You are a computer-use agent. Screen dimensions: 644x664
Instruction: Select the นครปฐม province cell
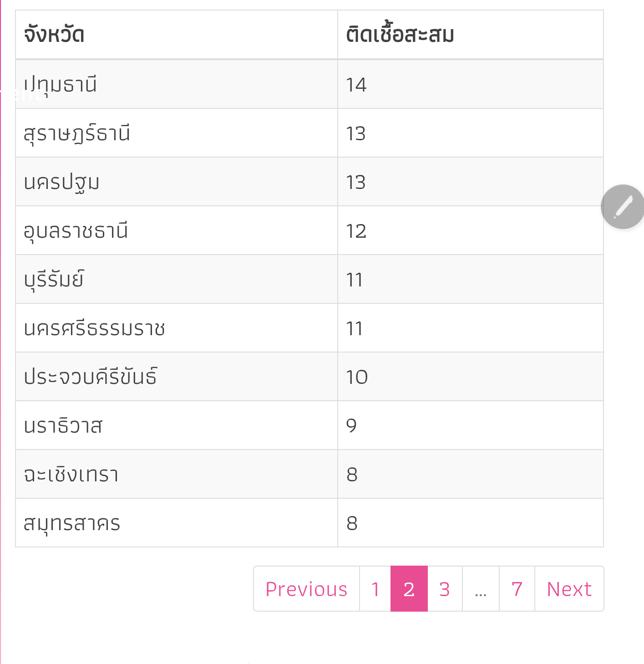tap(61, 182)
